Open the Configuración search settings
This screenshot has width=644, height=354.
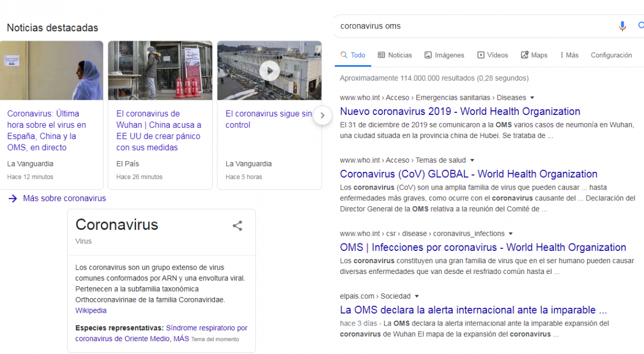[x=611, y=55]
